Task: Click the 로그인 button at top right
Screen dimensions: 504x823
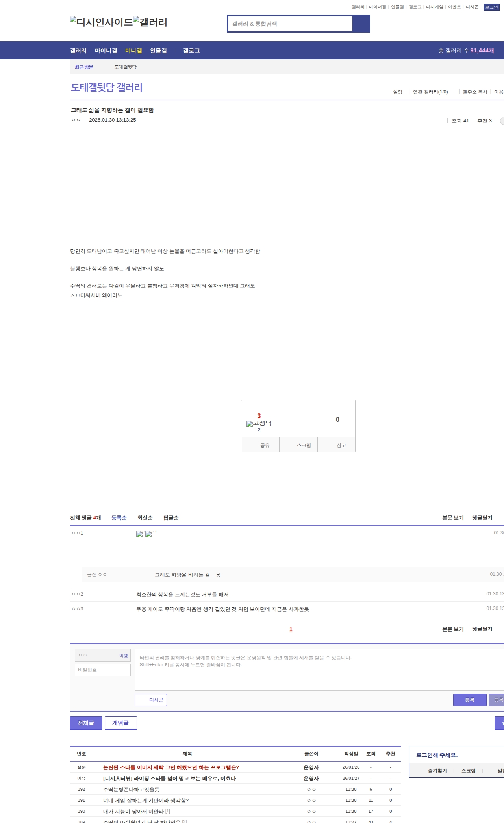Action: tap(491, 7)
